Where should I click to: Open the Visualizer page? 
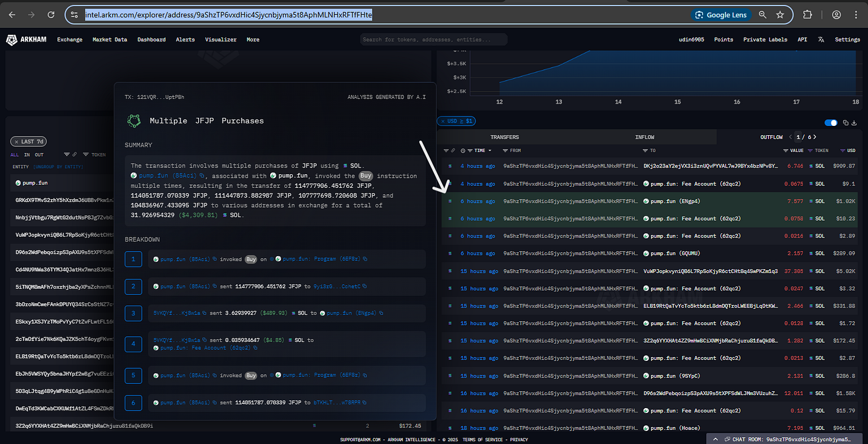[221, 40]
